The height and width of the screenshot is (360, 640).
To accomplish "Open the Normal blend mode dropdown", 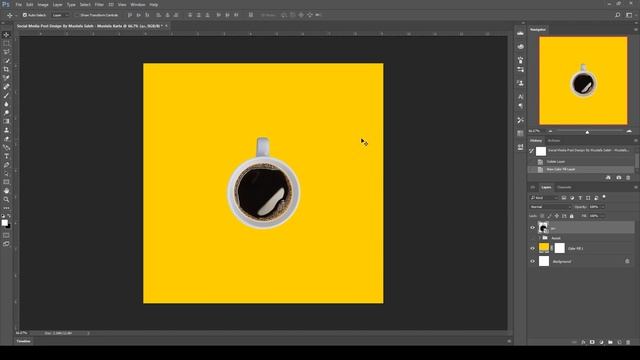I will [550, 207].
